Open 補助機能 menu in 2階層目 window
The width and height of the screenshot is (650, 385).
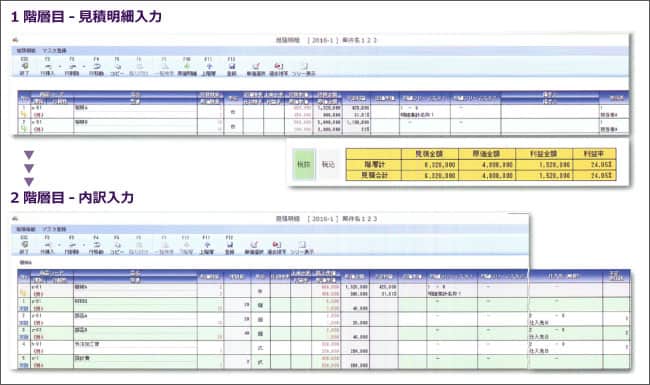pyautogui.click(x=26, y=230)
